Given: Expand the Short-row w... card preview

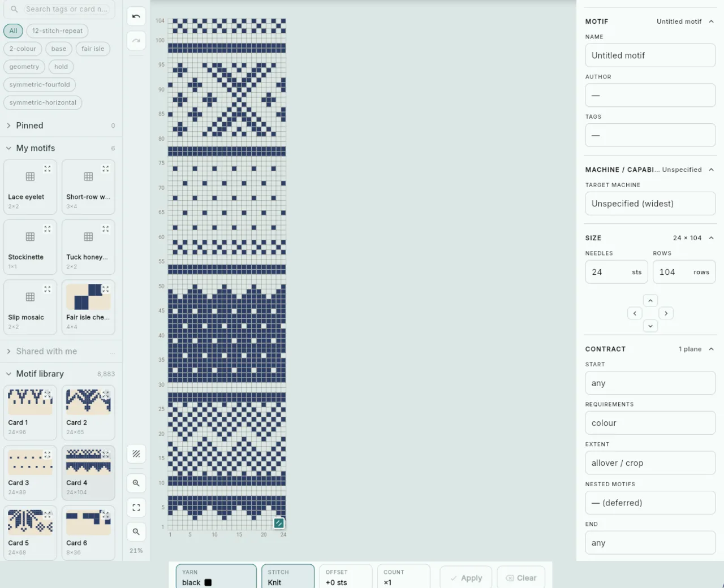Looking at the screenshot, I should pos(106,168).
